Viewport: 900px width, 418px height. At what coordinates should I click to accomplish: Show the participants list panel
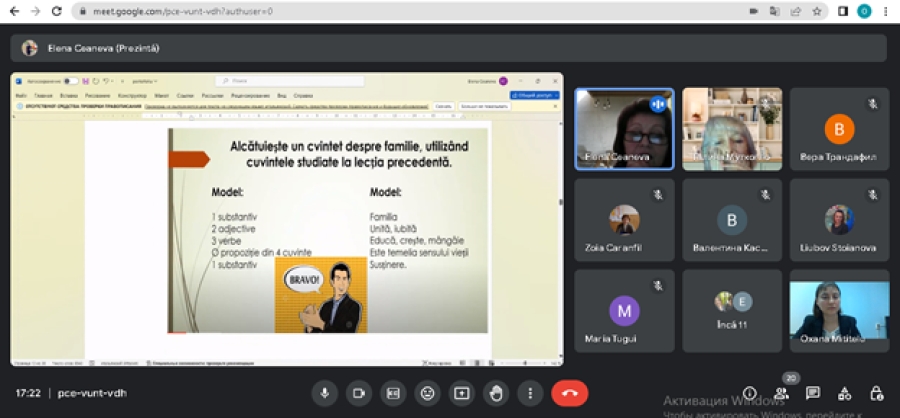click(781, 393)
